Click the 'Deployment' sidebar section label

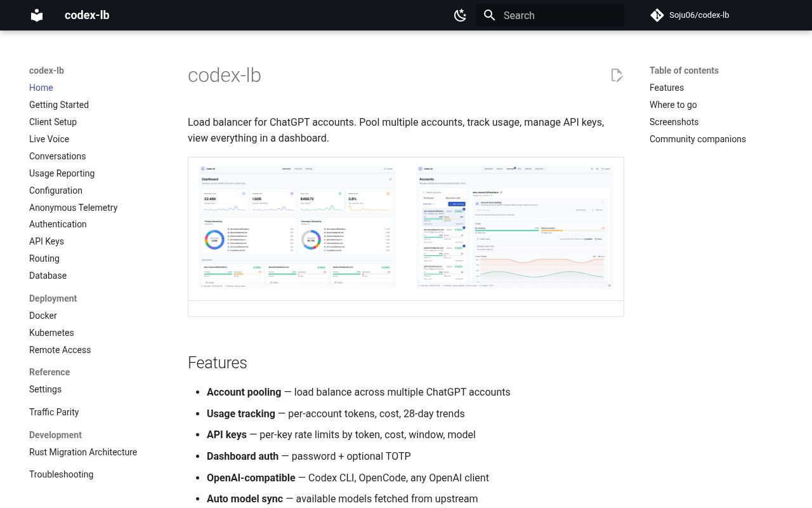point(53,298)
